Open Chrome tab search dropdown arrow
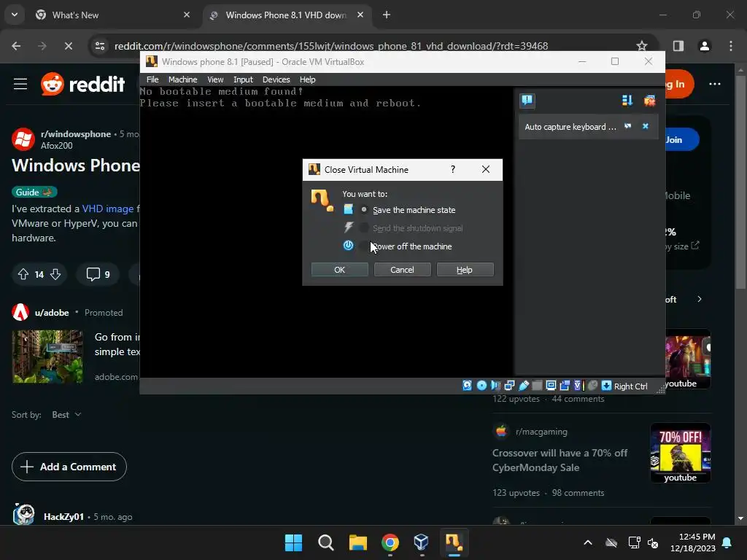The height and width of the screenshot is (560, 747). pyautogui.click(x=15, y=15)
